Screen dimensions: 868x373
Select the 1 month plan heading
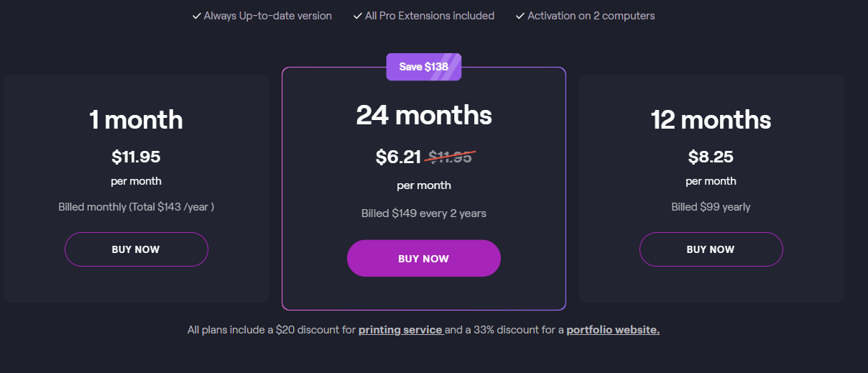pyautogui.click(x=137, y=119)
